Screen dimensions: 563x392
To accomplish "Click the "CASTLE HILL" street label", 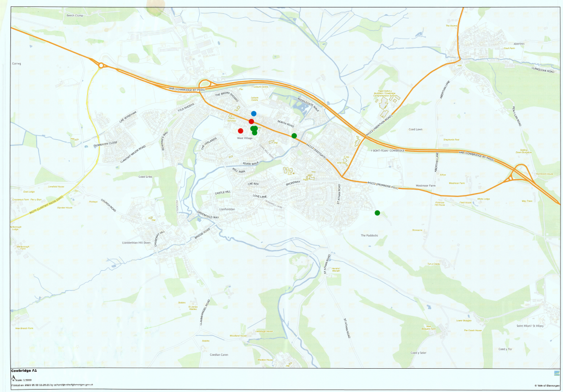I will point(223,193).
